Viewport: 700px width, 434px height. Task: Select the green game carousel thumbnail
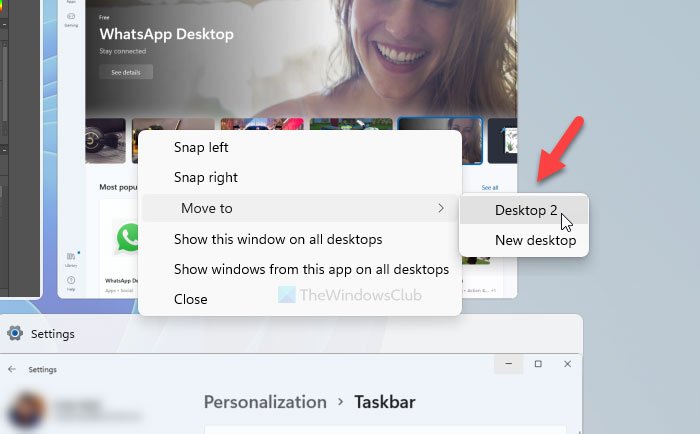pyautogui.click(x=351, y=124)
